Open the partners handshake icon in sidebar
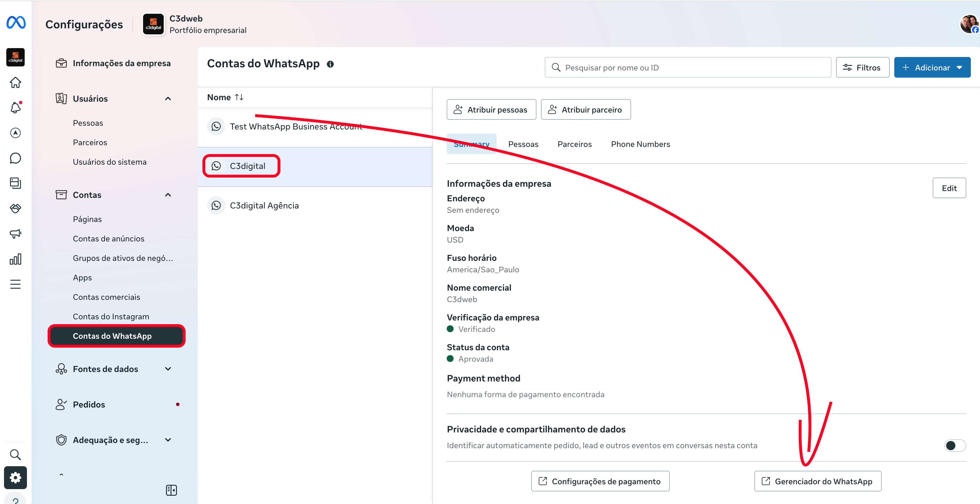 click(x=15, y=208)
